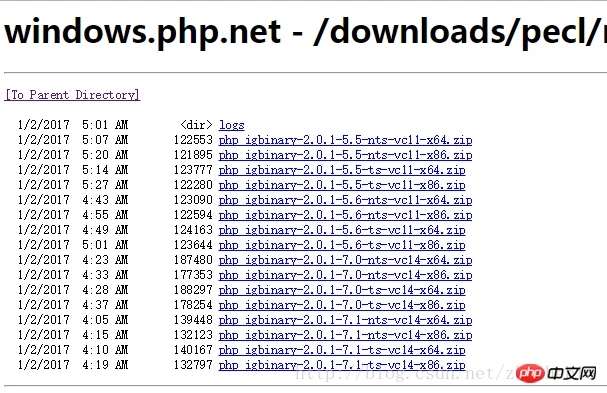Select file size 123644
The image size is (607, 393).
(x=193, y=245)
